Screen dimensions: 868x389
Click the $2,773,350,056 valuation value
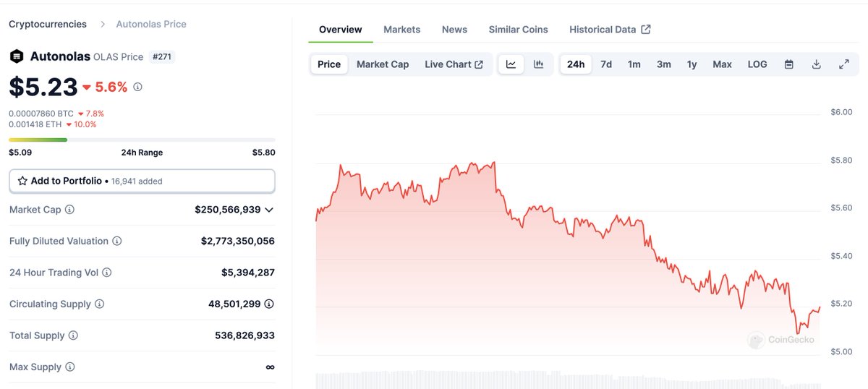pos(238,241)
